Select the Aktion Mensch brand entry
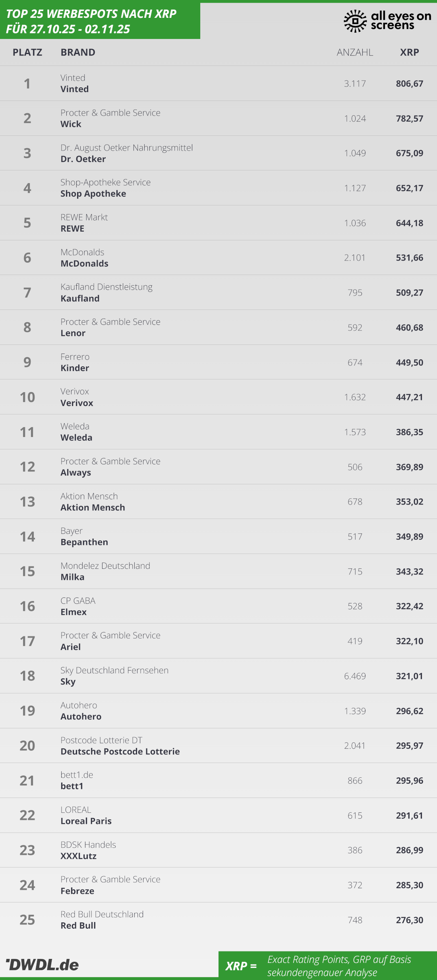This screenshot has width=437, height=980. point(93,507)
